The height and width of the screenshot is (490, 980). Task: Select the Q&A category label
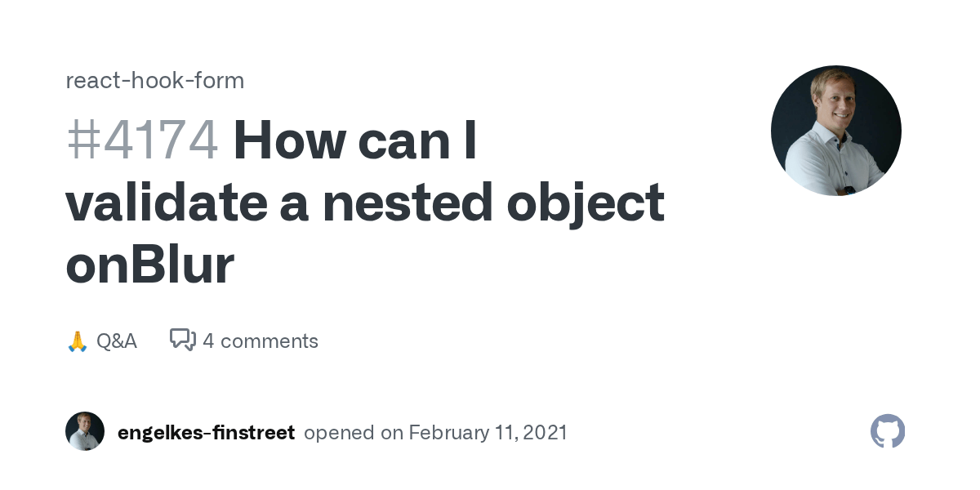pyautogui.click(x=117, y=341)
